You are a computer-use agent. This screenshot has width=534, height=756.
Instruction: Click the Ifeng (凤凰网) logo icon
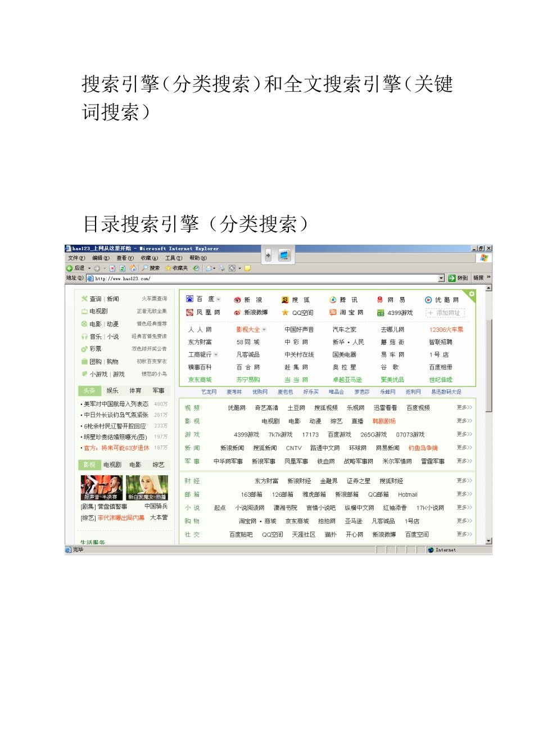[190, 312]
